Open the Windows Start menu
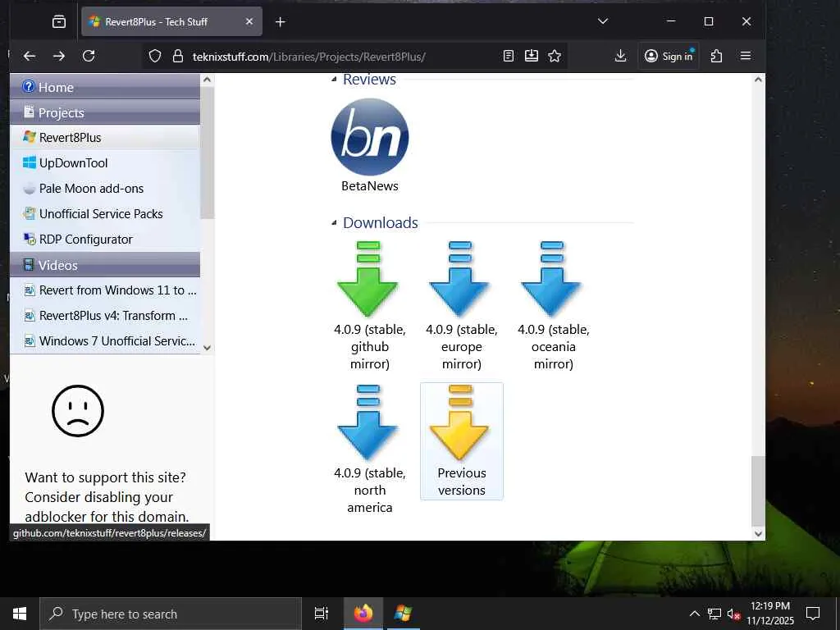Screen dimensions: 840x630 tap(20, 614)
